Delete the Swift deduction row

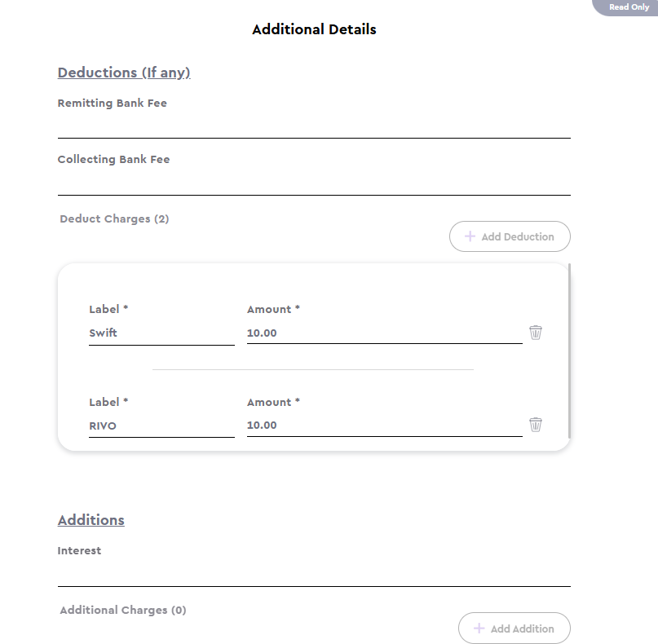pos(536,333)
